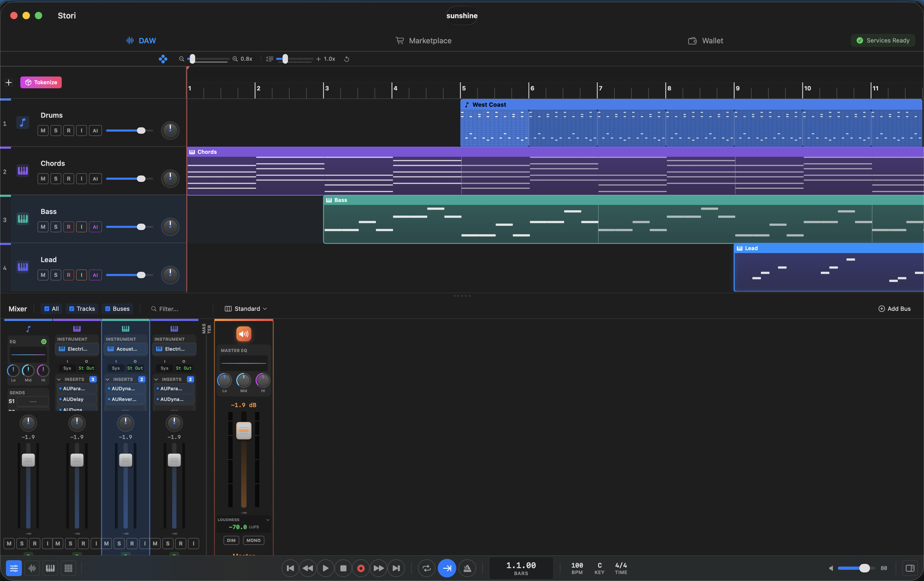The height and width of the screenshot is (581, 924).
Task: Switch to the DAW tab
Action: click(x=141, y=40)
